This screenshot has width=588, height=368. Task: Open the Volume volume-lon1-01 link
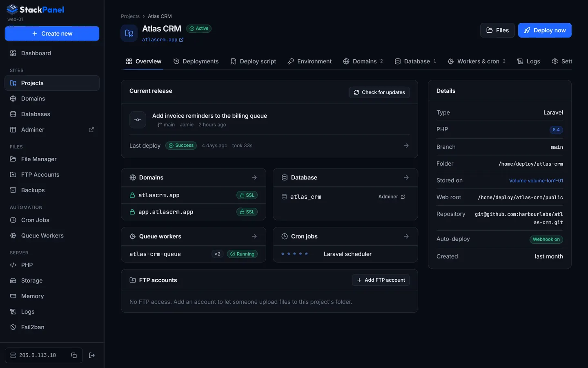[536, 180]
